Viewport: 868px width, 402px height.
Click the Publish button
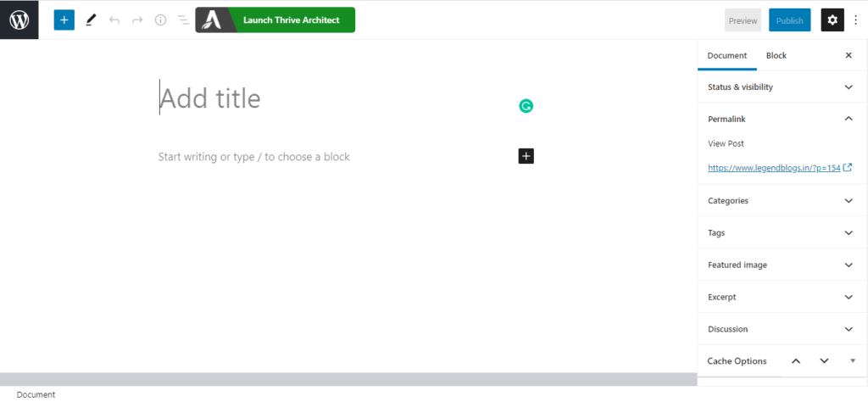click(x=789, y=20)
